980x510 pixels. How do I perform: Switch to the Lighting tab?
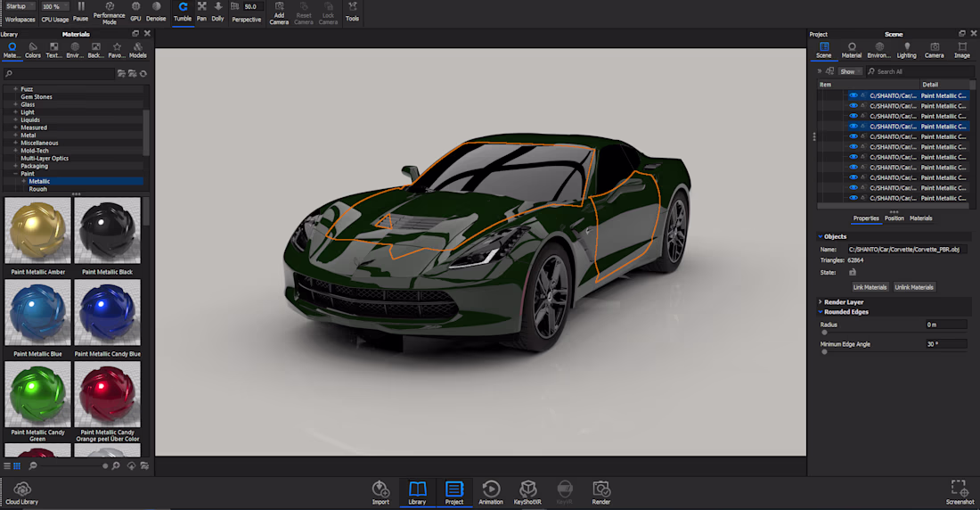(x=907, y=50)
